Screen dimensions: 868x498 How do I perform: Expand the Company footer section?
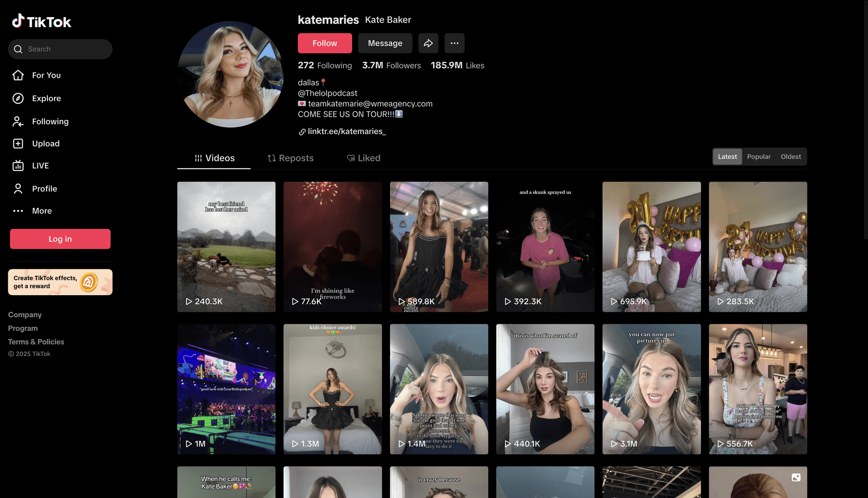[25, 315]
